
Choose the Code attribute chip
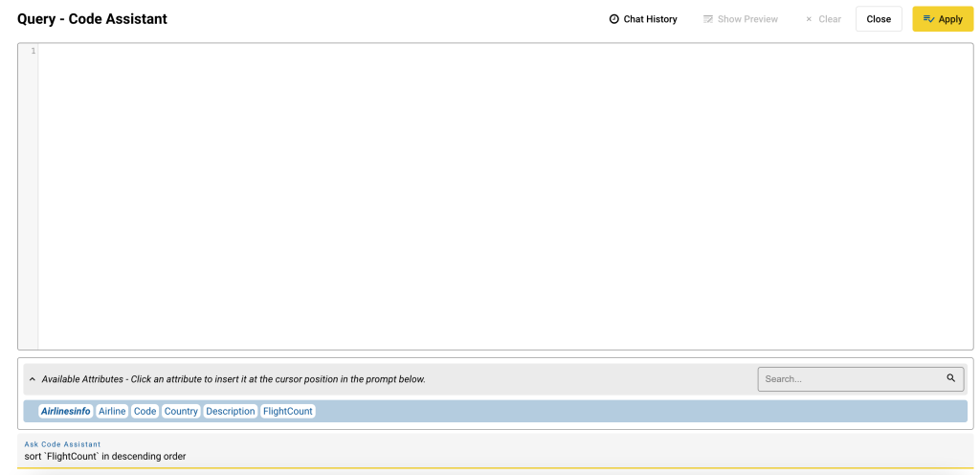point(145,411)
